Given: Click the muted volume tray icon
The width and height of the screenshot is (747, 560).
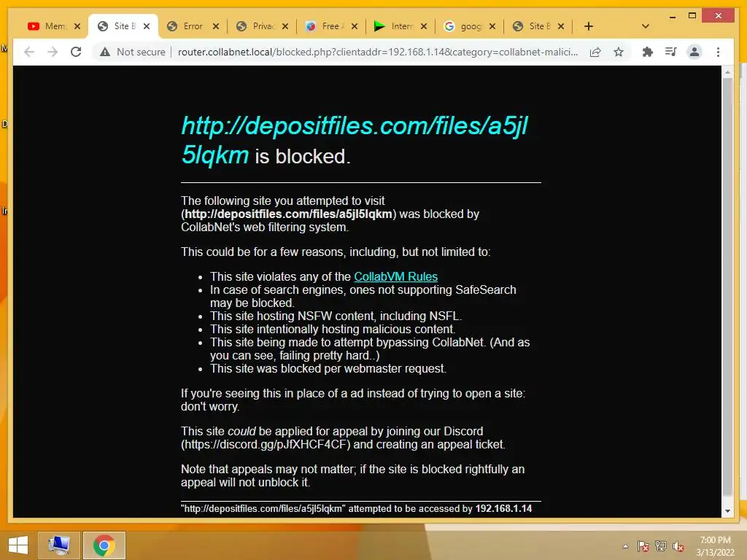Looking at the screenshot, I should click(x=678, y=546).
